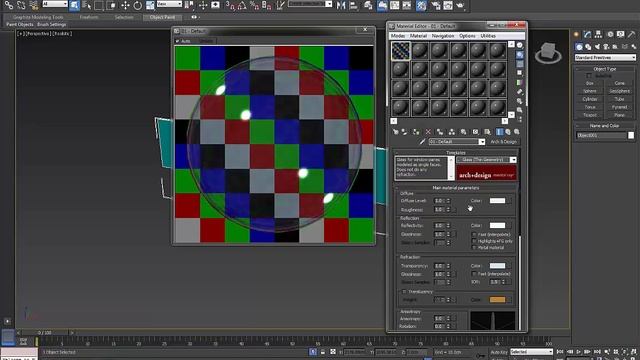Click the Box primitive button
640x360 pixels.
(x=590, y=83)
